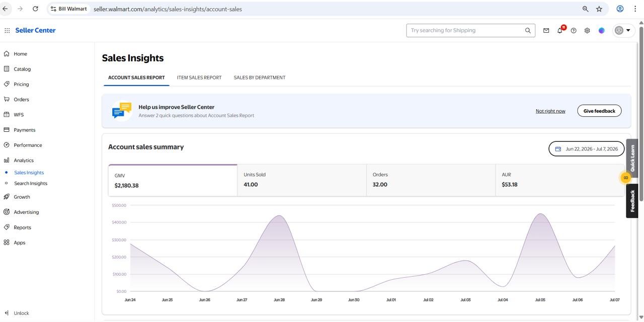644x322 pixels.
Task: Open the notifications bell icon
Action: click(560, 31)
